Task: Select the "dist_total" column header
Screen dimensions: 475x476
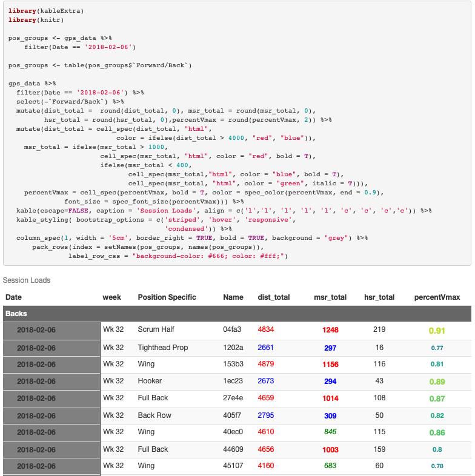Action: (x=273, y=297)
